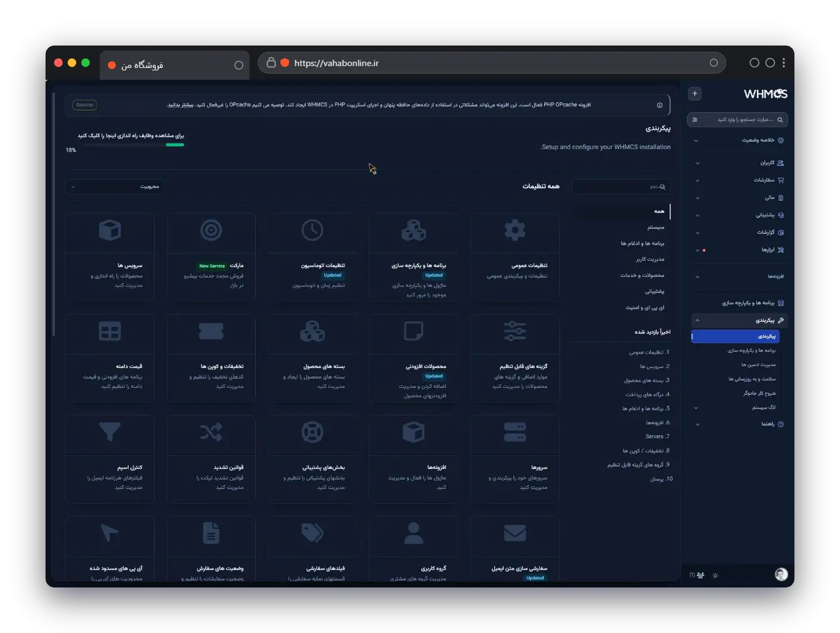Select the سیستم category filter

coord(656,228)
